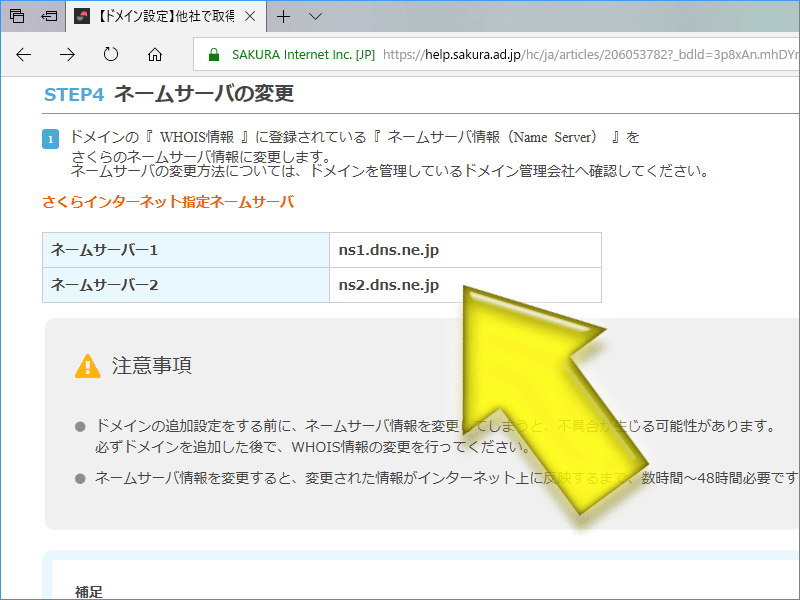800x600 pixels.
Task: Click the step number 1 badge
Action: pos(51,139)
